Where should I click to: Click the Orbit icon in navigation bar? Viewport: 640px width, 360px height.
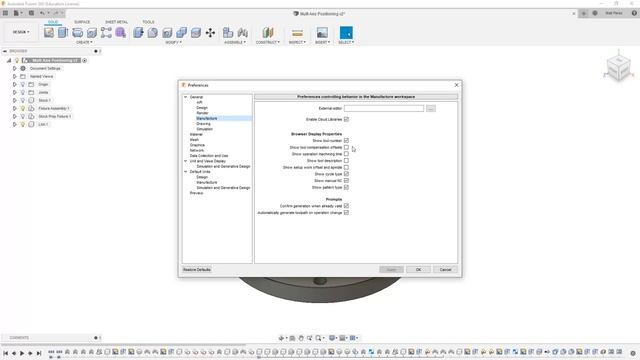(x=281, y=338)
